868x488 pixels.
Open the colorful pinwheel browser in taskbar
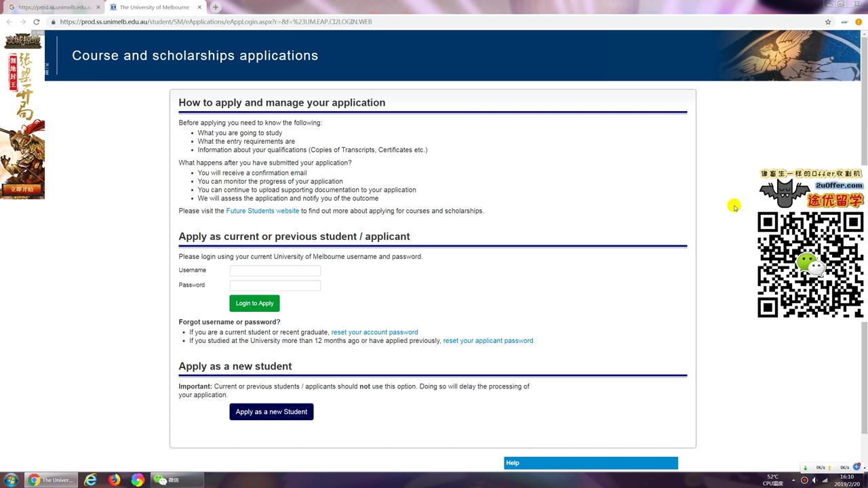(x=138, y=480)
